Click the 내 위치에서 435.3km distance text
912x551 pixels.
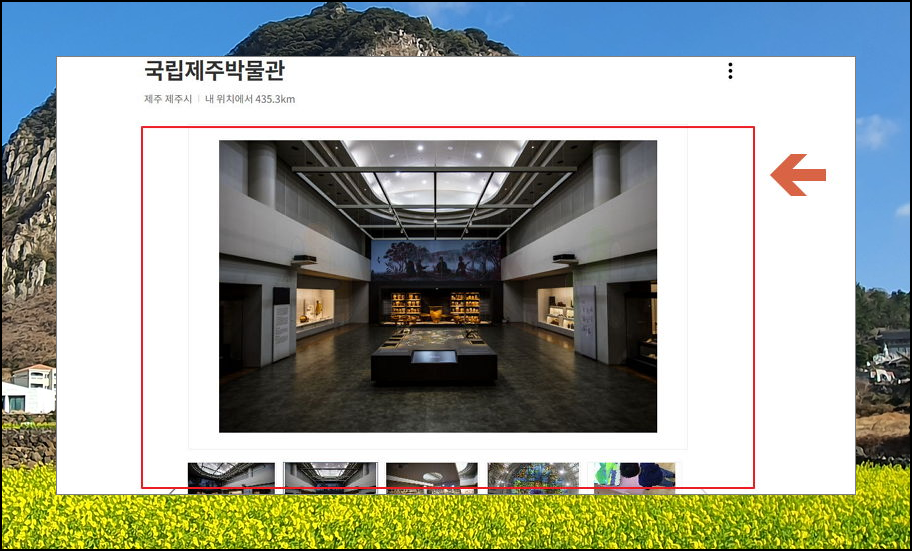[x=250, y=99]
